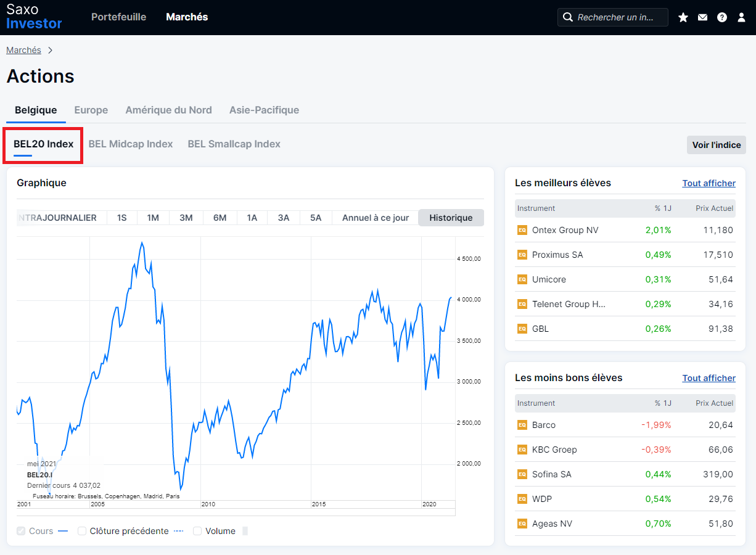Select the BEL Midcap Index tab
Viewport: 756px width, 555px height.
pos(131,144)
